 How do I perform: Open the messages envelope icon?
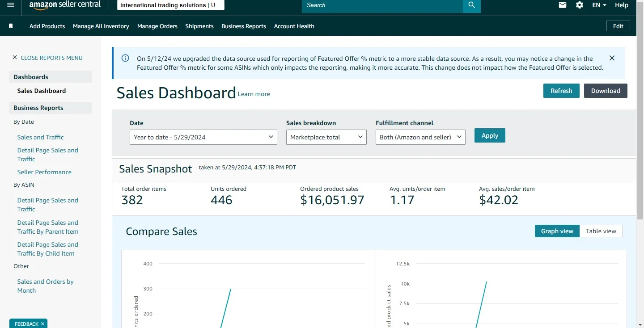[563, 5]
